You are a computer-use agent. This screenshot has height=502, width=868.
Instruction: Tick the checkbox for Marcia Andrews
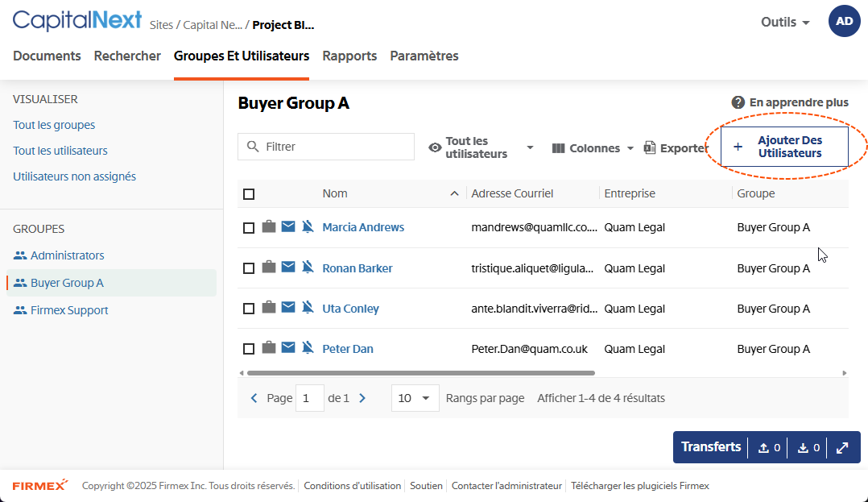[x=249, y=228]
